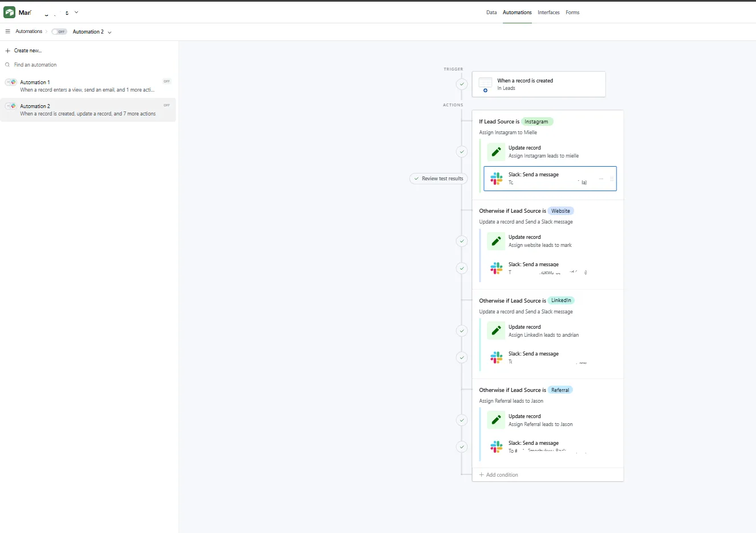Open Update record: Assign website leads to mark

coord(550,241)
